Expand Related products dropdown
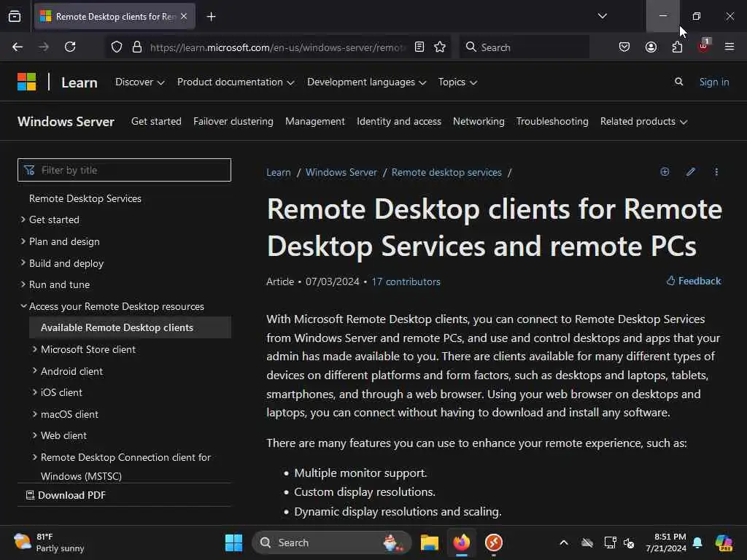The width and height of the screenshot is (747, 560). click(x=643, y=122)
